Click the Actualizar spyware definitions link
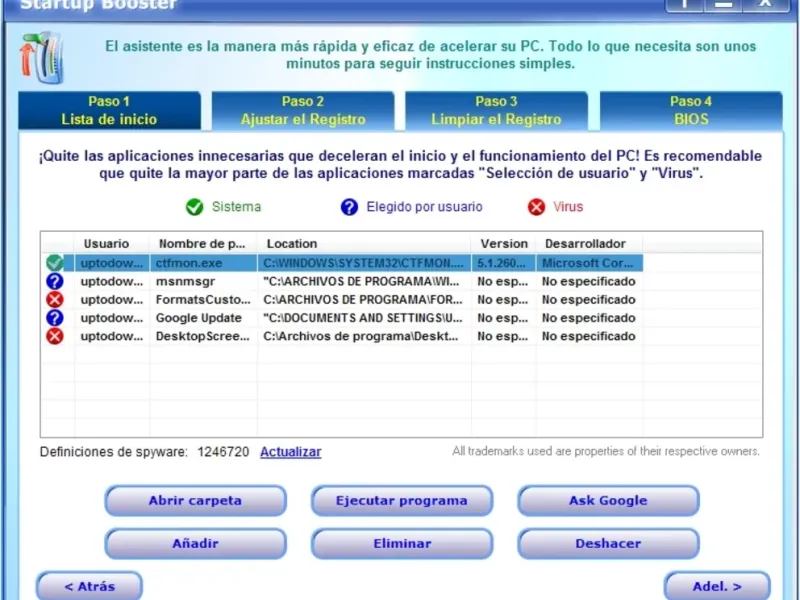Viewport: 800px width, 600px height. click(x=291, y=452)
